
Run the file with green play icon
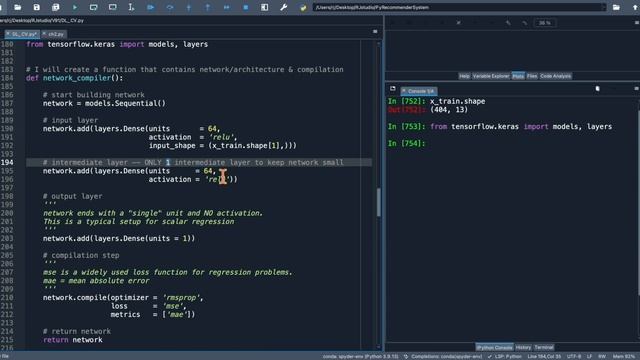tap(75, 7)
